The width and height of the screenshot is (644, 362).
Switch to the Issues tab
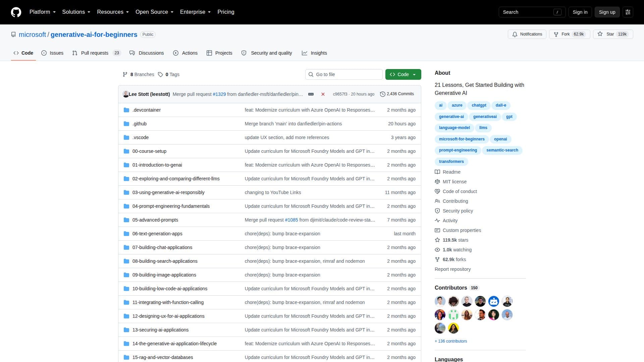[52, 53]
